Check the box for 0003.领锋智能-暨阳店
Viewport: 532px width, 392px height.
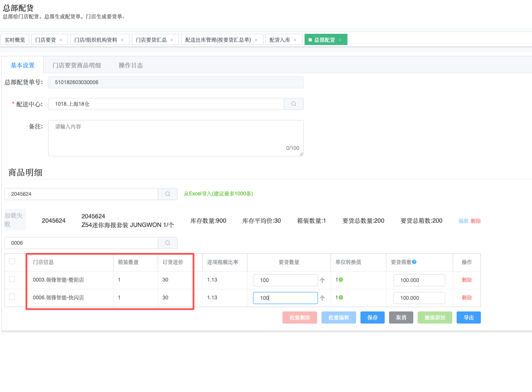pos(12,279)
